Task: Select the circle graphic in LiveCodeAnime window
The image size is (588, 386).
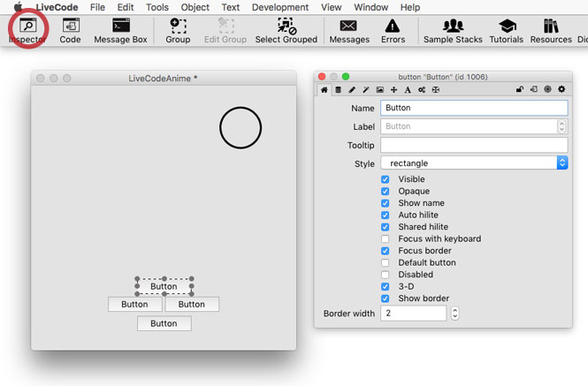Action: [x=241, y=128]
